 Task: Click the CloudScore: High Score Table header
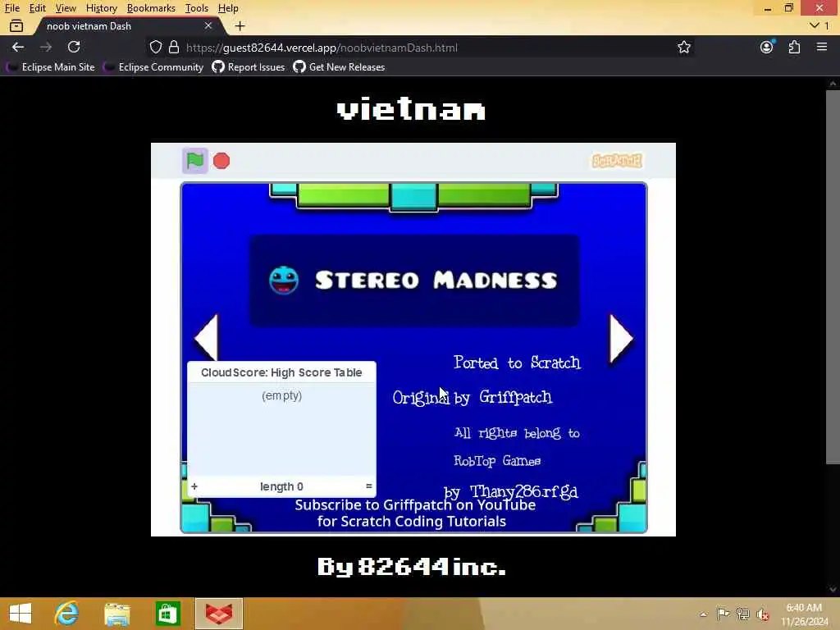coord(282,372)
